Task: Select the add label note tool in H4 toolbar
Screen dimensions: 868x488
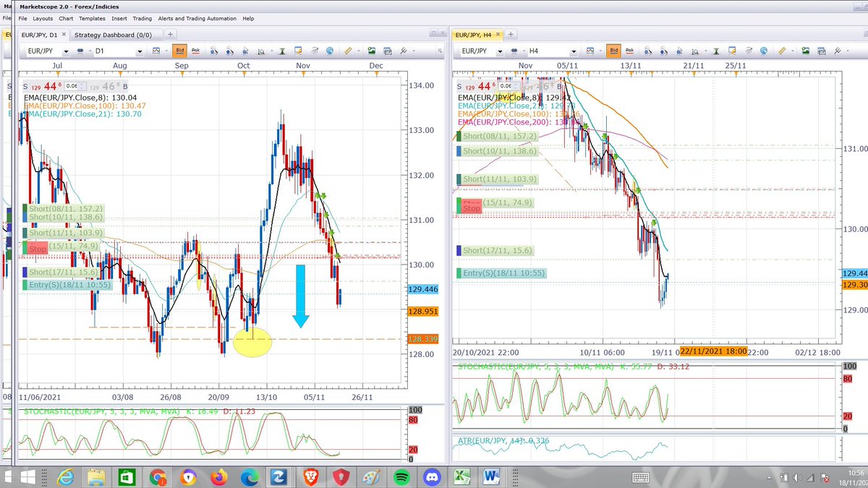Action: click(732, 51)
